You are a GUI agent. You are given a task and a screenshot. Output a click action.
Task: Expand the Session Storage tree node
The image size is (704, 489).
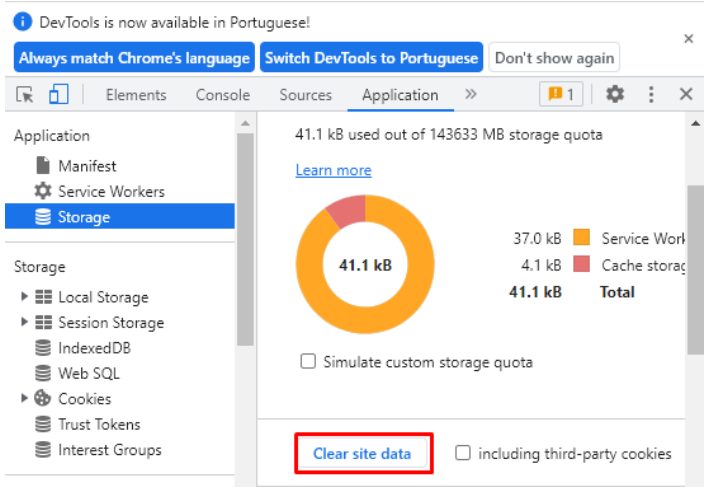click(x=24, y=322)
